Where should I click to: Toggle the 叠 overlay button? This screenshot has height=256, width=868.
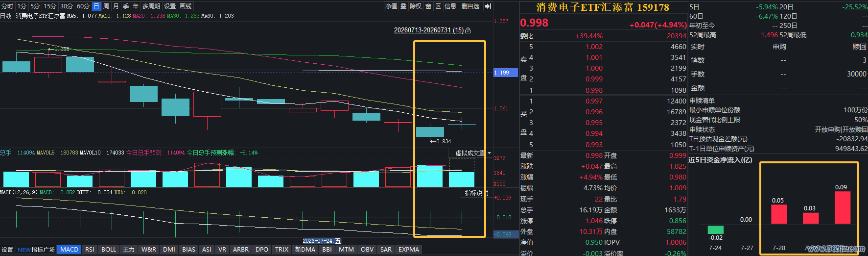pyautogui.click(x=403, y=6)
